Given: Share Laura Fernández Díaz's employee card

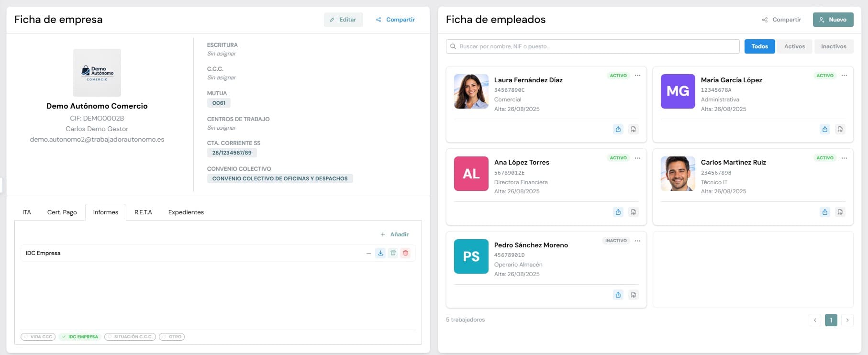Looking at the screenshot, I should point(618,129).
